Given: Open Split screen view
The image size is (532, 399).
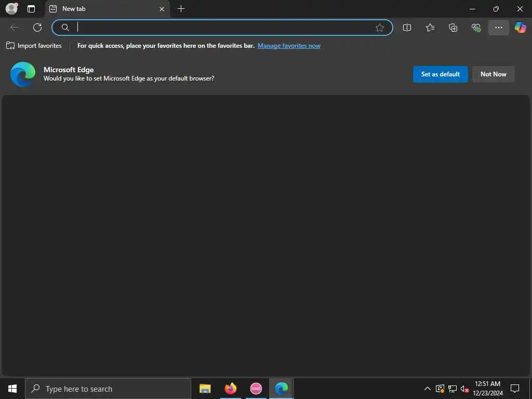Looking at the screenshot, I should pyautogui.click(x=407, y=28).
